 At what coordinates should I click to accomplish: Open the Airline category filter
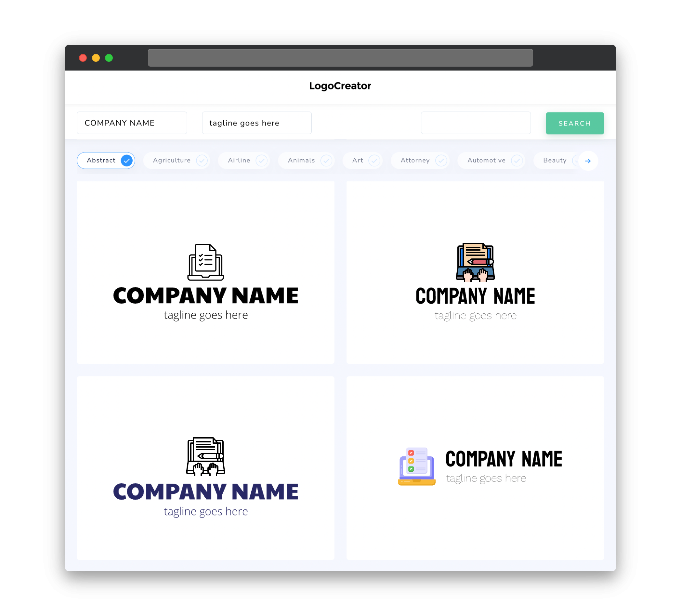(x=246, y=160)
